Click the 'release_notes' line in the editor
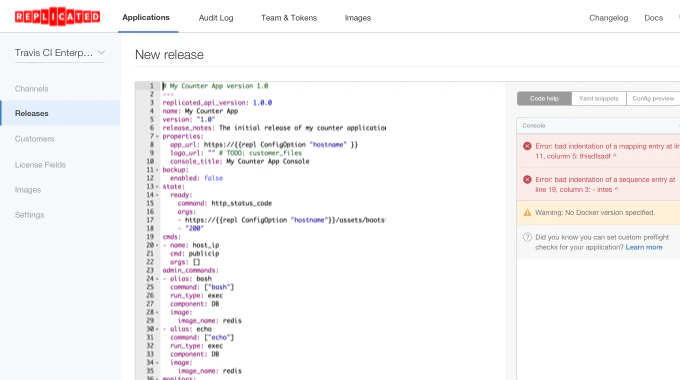This screenshot has height=380, width=680. click(x=274, y=128)
